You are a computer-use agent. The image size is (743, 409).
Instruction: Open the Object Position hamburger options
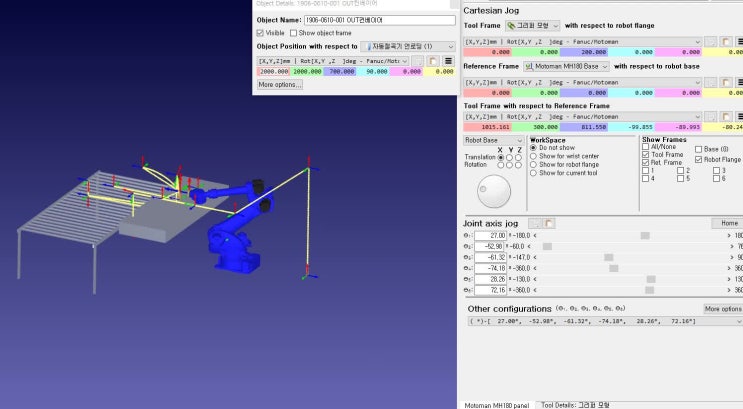tap(448, 61)
